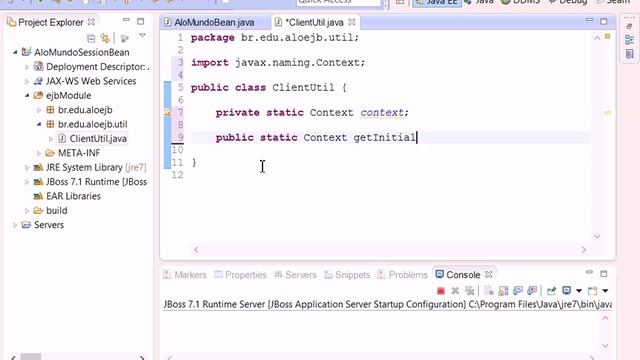Select the EAR Libraries item

point(73,196)
